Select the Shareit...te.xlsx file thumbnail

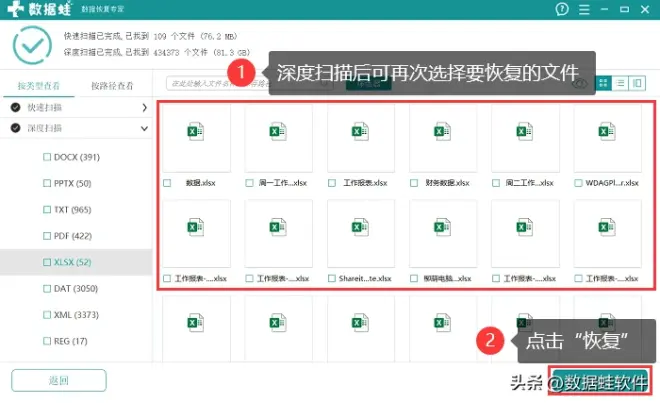pos(361,234)
